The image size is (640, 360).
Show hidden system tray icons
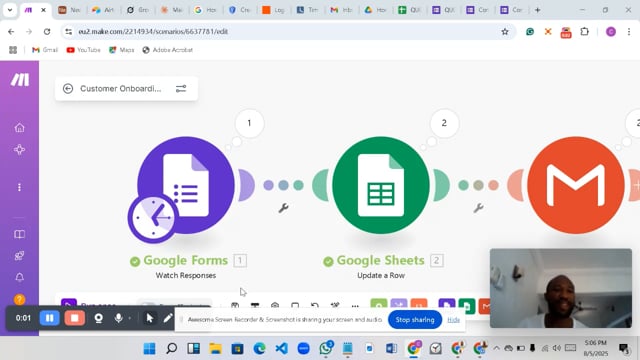(496, 349)
